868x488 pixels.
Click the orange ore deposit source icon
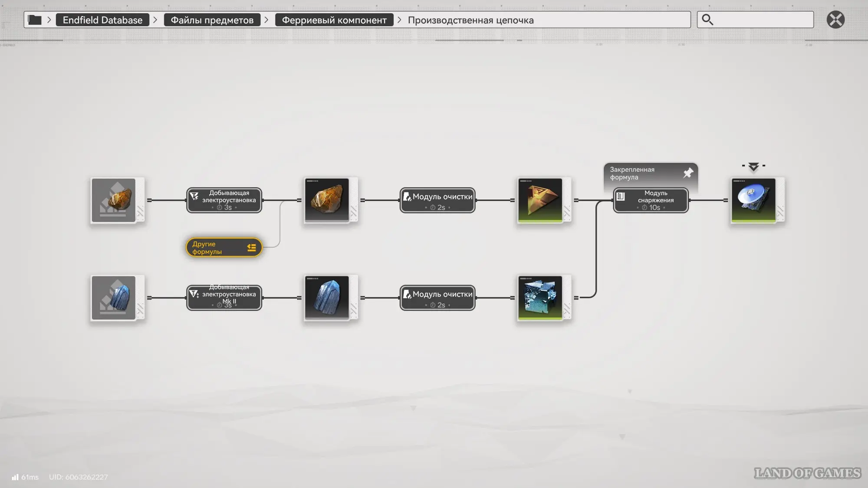pos(114,200)
